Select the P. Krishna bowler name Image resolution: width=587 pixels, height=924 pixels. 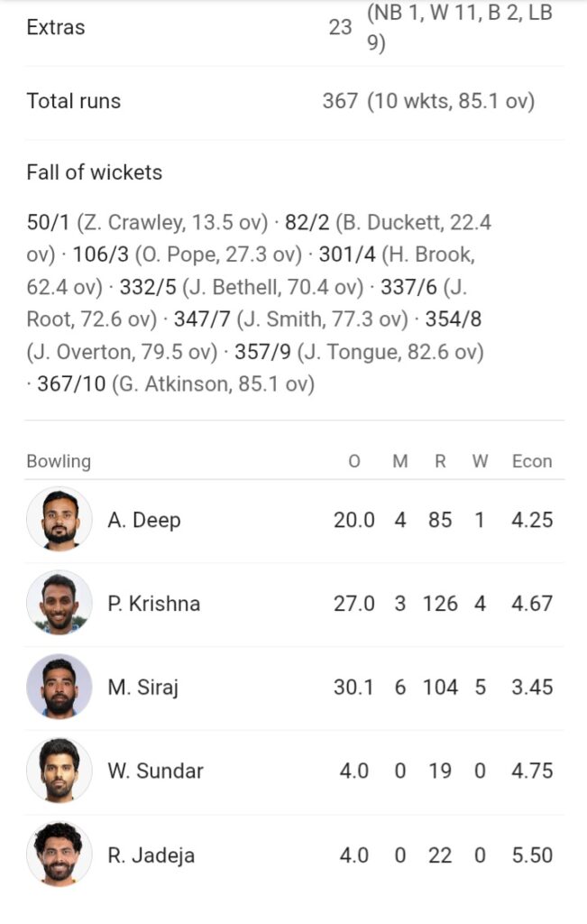click(x=153, y=604)
